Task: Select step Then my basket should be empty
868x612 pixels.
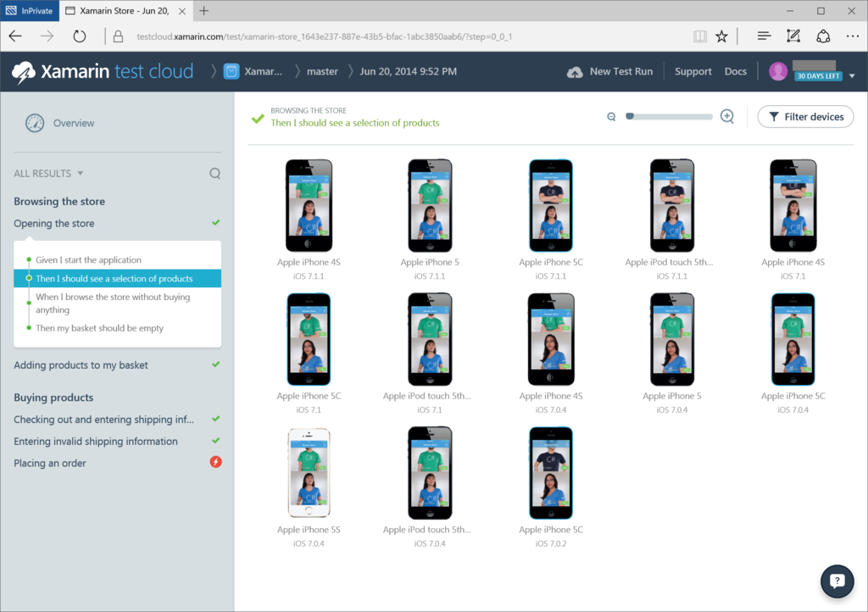Action: (100, 328)
